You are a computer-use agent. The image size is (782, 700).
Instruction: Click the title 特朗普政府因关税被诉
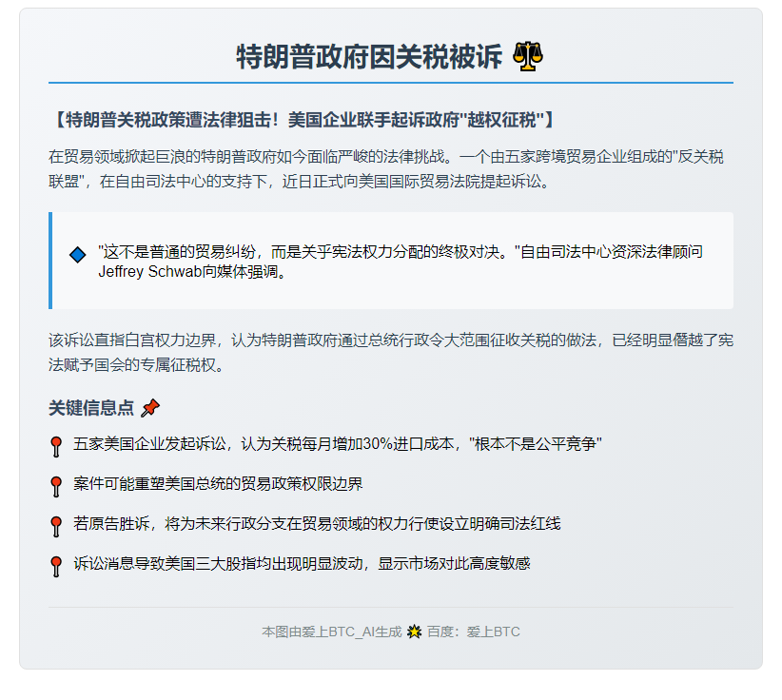tap(369, 56)
